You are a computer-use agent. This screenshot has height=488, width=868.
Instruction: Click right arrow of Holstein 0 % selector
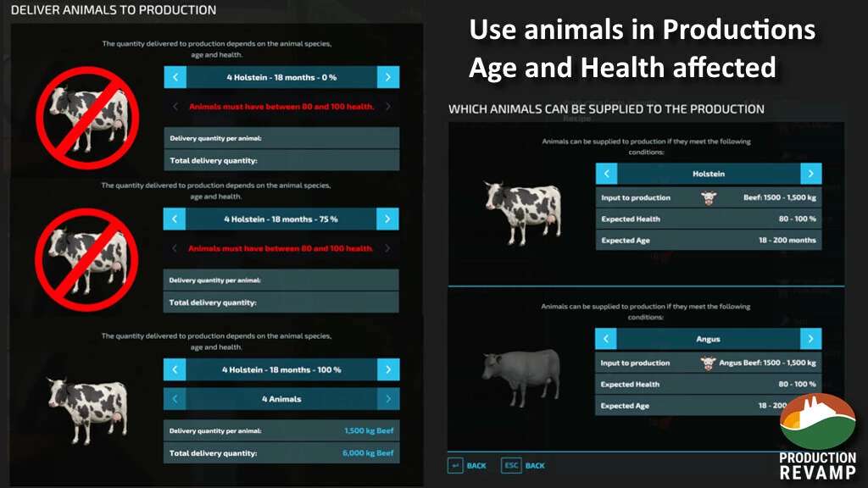click(x=387, y=77)
